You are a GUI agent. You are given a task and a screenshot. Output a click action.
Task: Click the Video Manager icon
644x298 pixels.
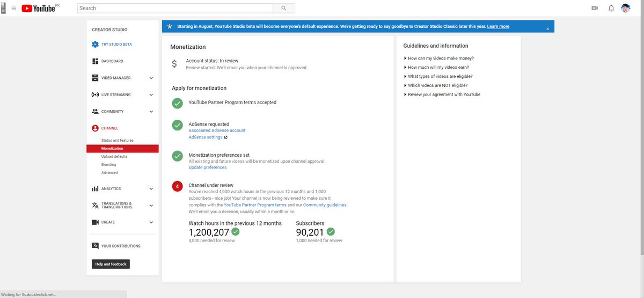point(95,78)
